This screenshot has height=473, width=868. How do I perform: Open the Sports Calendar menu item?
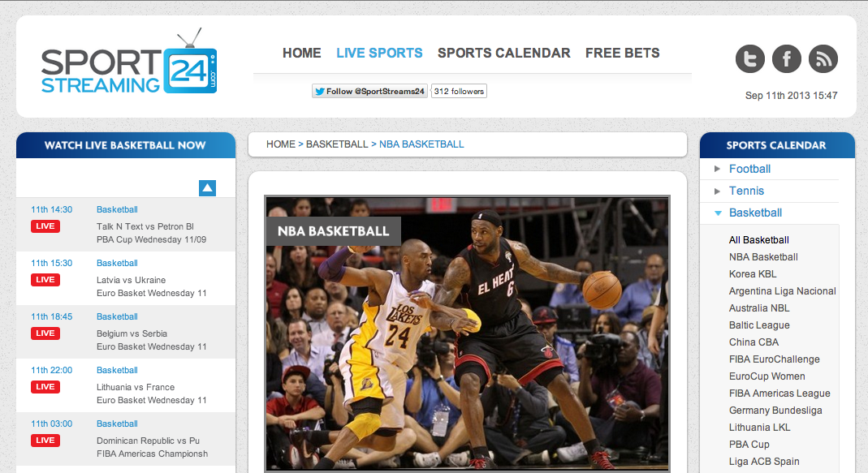(503, 53)
